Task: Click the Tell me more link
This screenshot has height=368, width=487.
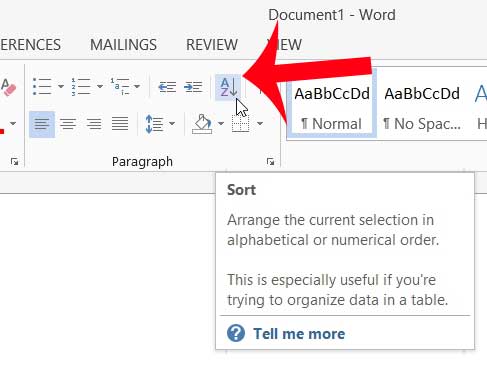Action: pos(299,334)
